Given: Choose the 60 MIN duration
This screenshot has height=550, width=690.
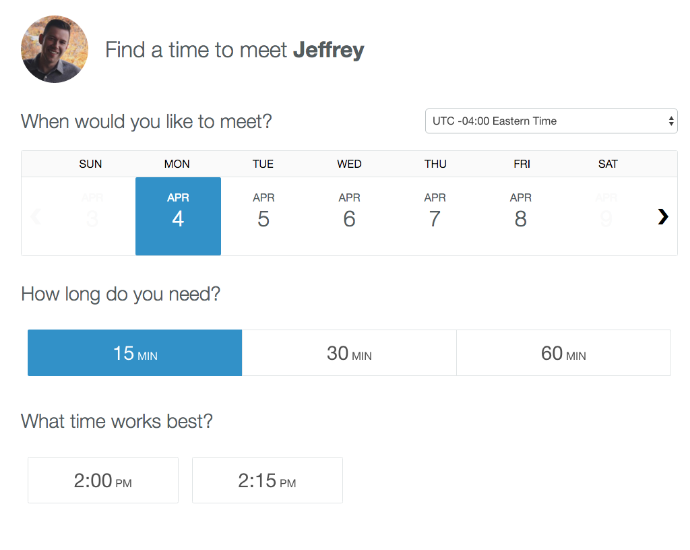Looking at the screenshot, I should click(x=563, y=353).
